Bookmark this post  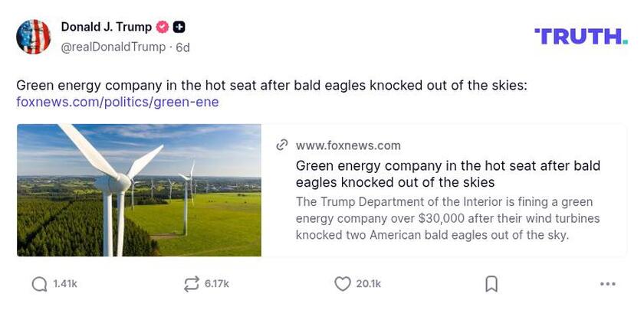(491, 284)
